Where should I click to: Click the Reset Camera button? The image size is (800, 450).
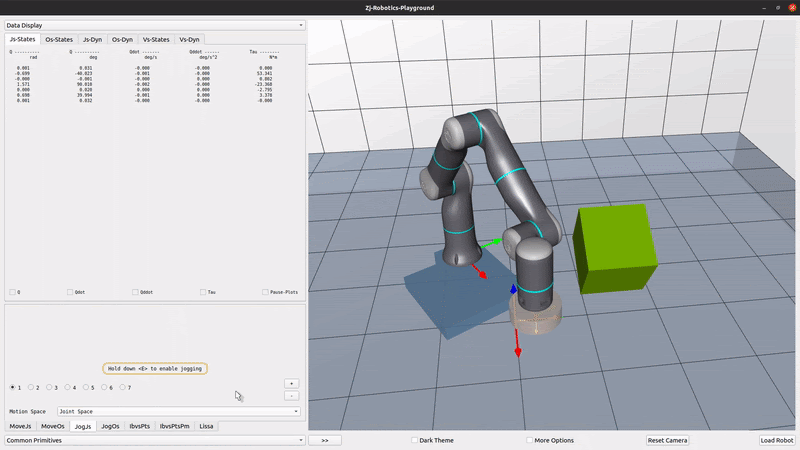click(667, 440)
